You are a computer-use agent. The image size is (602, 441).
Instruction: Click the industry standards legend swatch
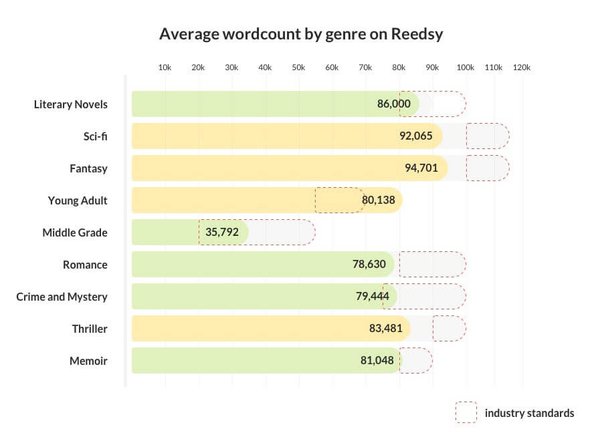click(x=466, y=412)
